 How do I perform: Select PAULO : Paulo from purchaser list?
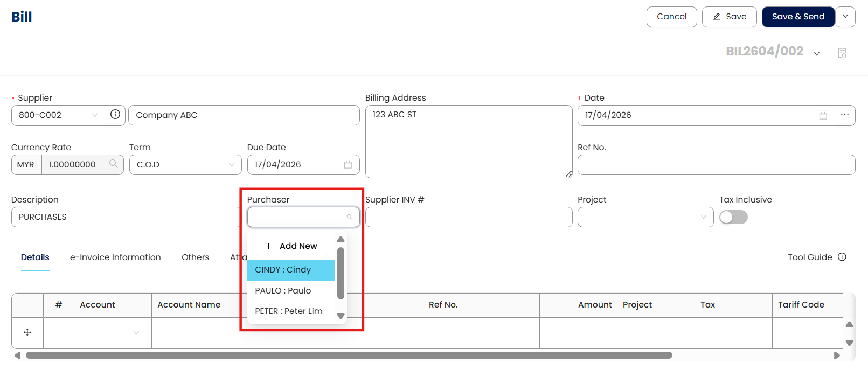pyautogui.click(x=283, y=291)
